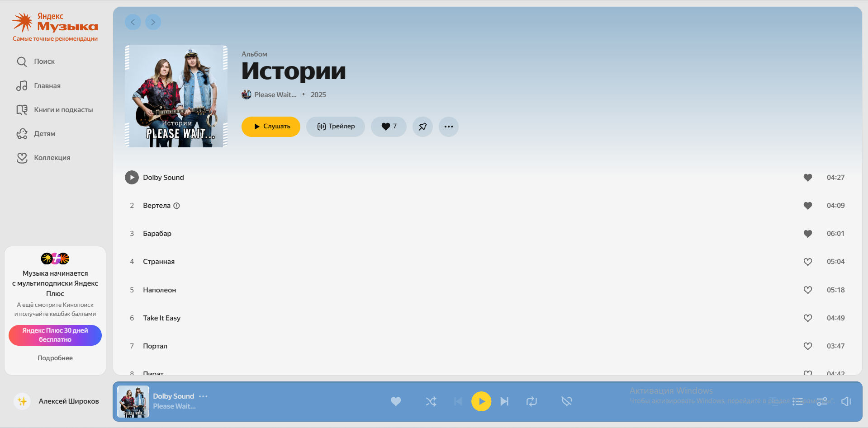The width and height of the screenshot is (868, 428).
Task: Toggle repeat mode in the player
Action: [531, 401]
